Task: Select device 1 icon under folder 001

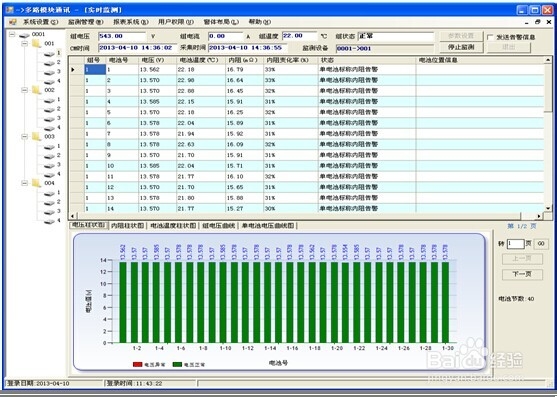Action: pos(49,54)
